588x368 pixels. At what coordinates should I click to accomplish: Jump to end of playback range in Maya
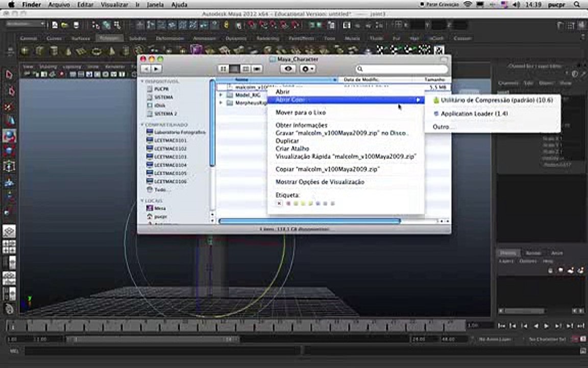[581, 326]
